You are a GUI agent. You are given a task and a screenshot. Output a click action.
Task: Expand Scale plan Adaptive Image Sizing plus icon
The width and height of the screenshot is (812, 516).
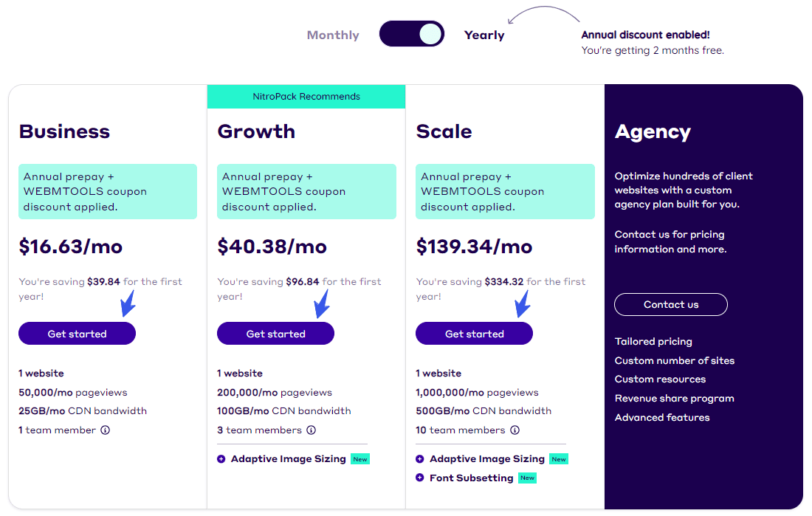(420, 459)
